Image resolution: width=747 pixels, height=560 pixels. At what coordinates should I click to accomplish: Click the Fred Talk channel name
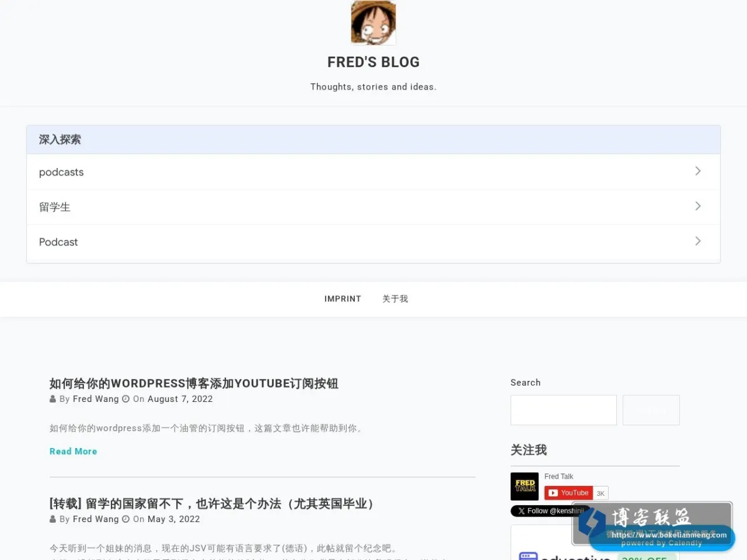[x=559, y=477]
